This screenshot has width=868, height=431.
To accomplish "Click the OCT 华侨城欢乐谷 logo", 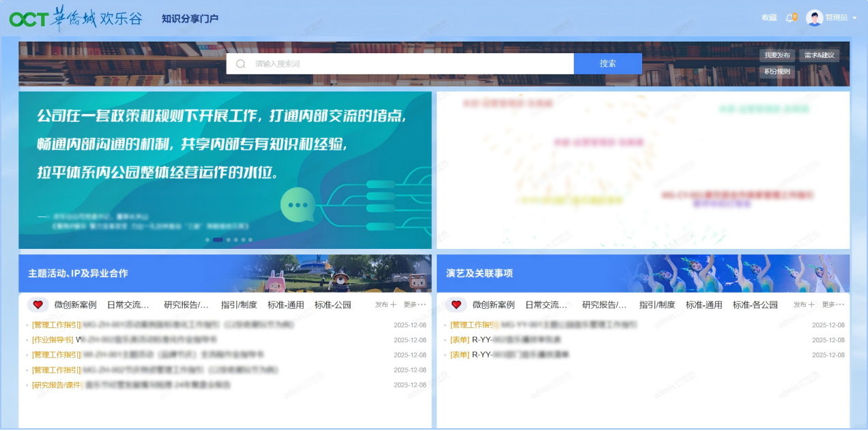I will (76, 18).
